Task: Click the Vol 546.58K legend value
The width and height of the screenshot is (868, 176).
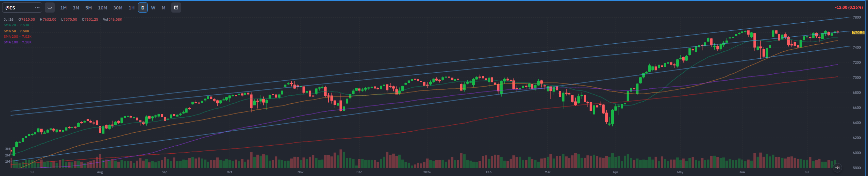Action: [112, 20]
